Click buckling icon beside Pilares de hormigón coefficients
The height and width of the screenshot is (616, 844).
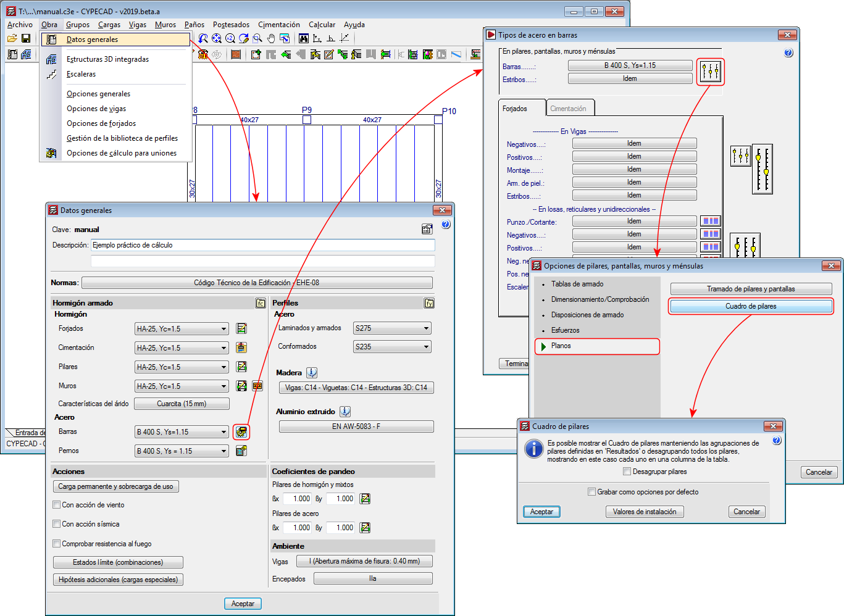[366, 499]
